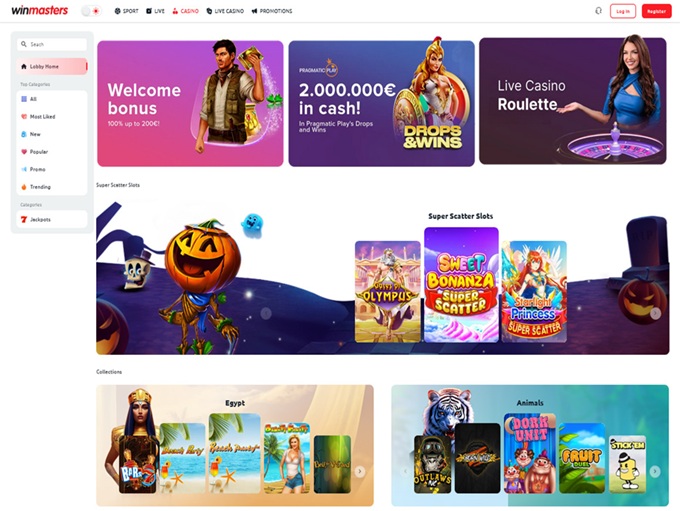The width and height of the screenshot is (680, 511).
Task: Go back in Super Scatter Slots carousel
Action: pyautogui.click(x=266, y=313)
